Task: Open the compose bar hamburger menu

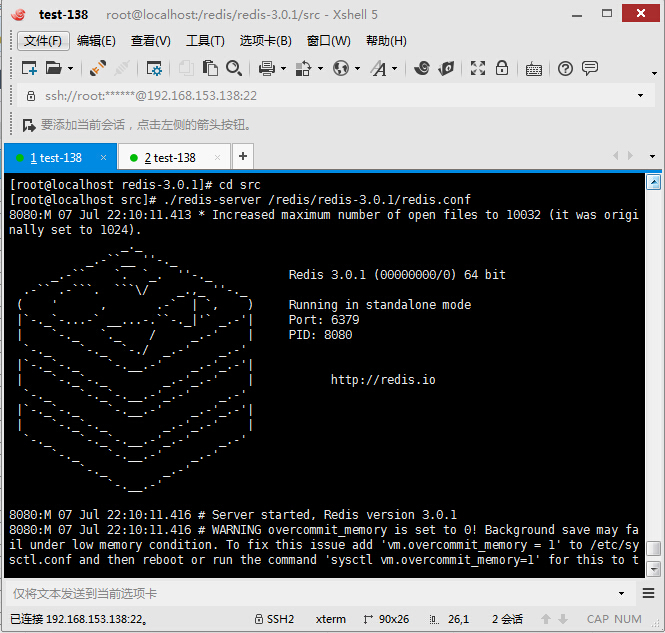Action: [648, 593]
